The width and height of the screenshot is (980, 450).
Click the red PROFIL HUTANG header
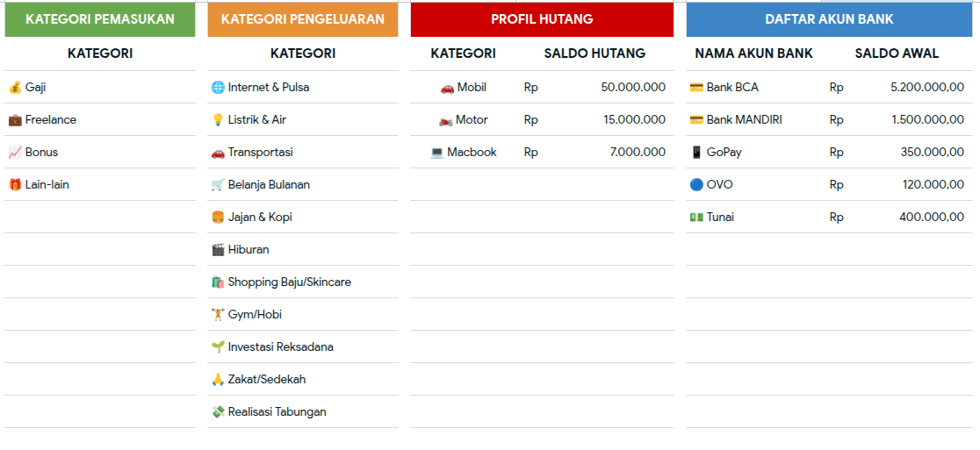(542, 19)
